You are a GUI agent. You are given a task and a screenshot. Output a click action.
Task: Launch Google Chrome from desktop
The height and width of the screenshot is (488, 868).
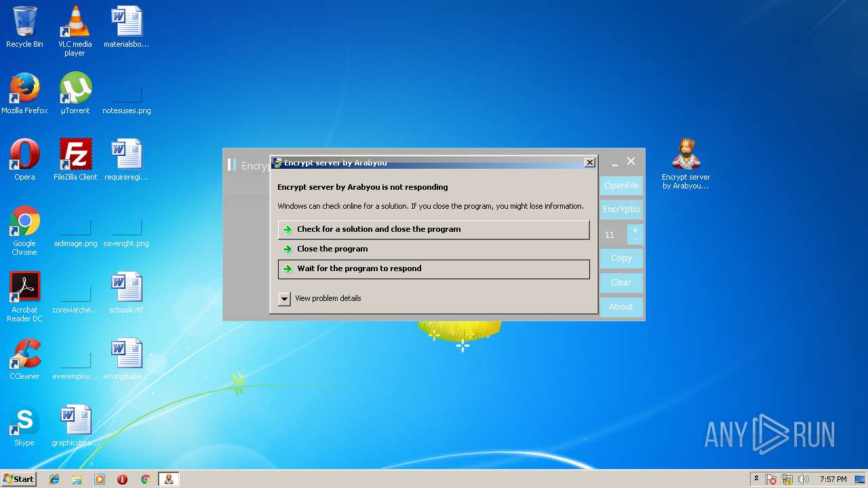point(24,230)
